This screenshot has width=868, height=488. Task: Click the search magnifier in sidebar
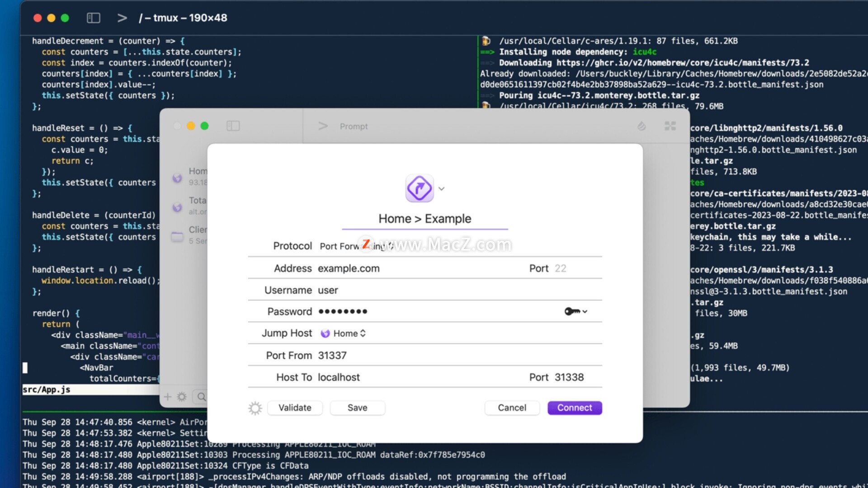[202, 397]
